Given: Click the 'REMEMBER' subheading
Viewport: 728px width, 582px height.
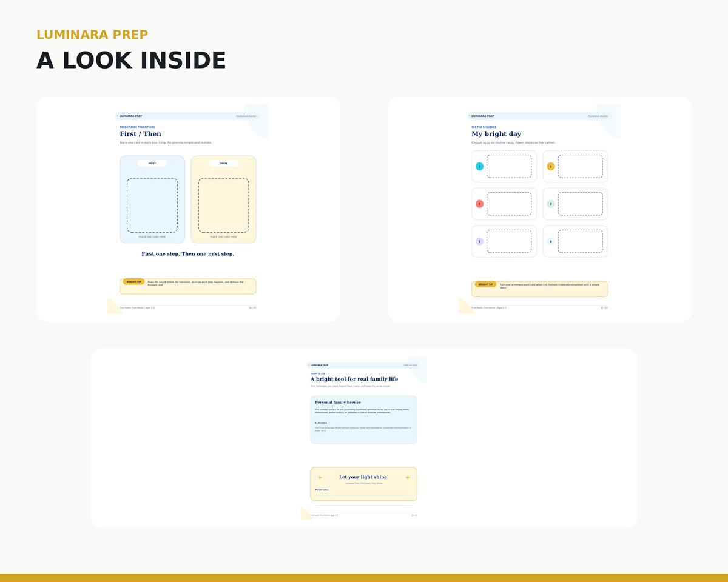Looking at the screenshot, I should 321,423.
